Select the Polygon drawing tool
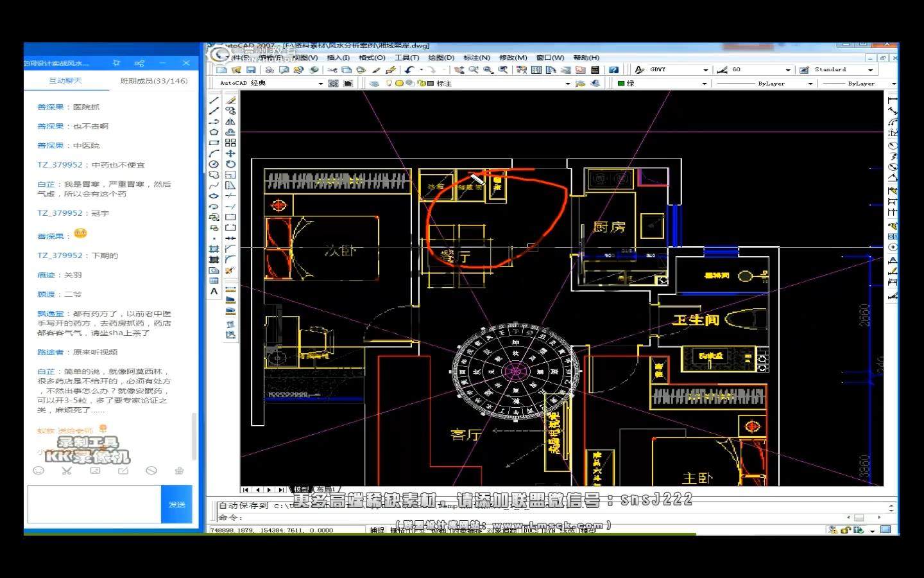Screen dimensions: 924x578 point(214,132)
